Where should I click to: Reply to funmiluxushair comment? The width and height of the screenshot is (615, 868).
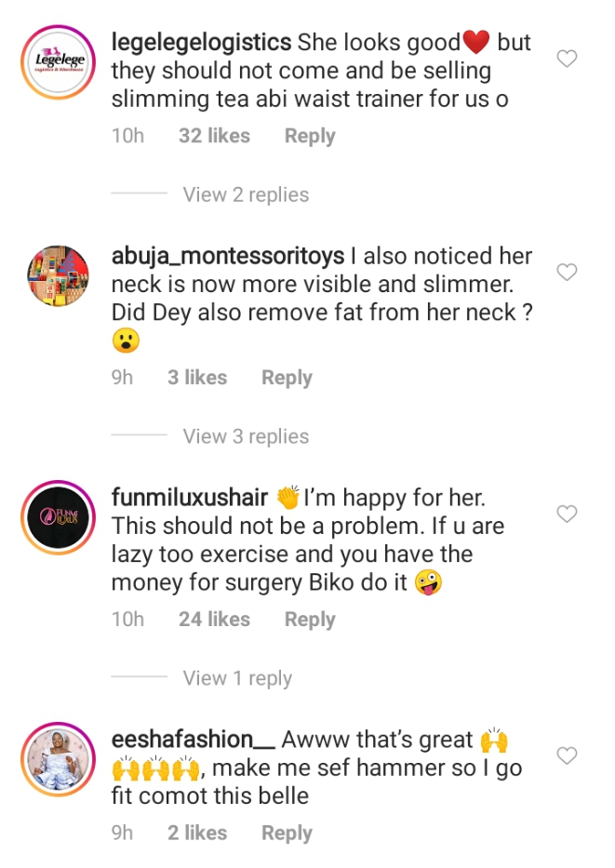pos(310,620)
